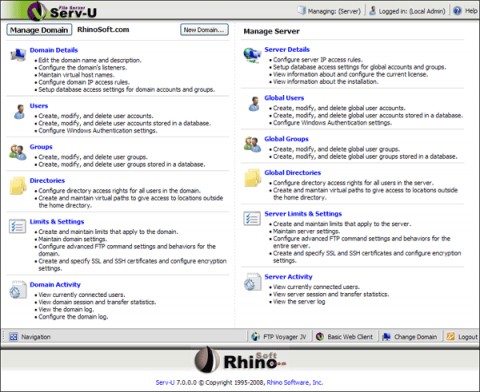Click the Change Domain computer icon
The height and width of the screenshot is (392, 480).
pos(386,337)
